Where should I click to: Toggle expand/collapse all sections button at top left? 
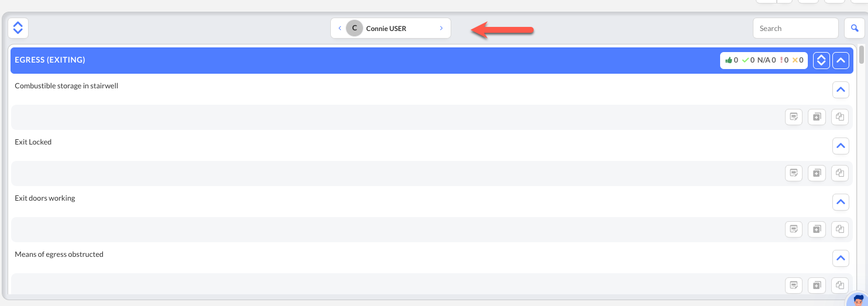18,27
